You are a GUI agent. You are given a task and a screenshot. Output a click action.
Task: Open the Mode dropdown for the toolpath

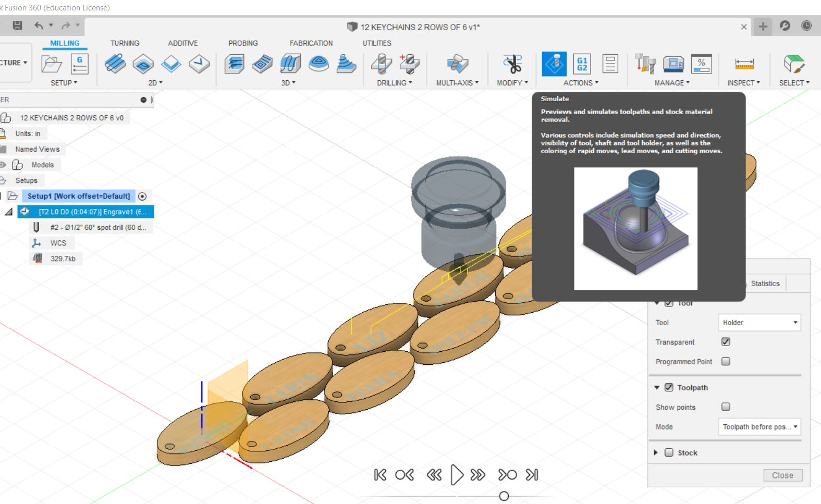pyautogui.click(x=759, y=427)
